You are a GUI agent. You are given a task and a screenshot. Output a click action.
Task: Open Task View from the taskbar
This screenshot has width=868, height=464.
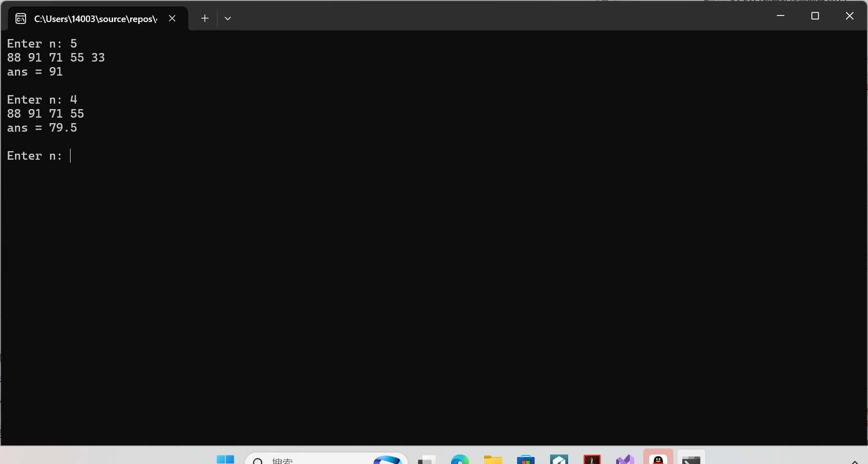(426, 459)
